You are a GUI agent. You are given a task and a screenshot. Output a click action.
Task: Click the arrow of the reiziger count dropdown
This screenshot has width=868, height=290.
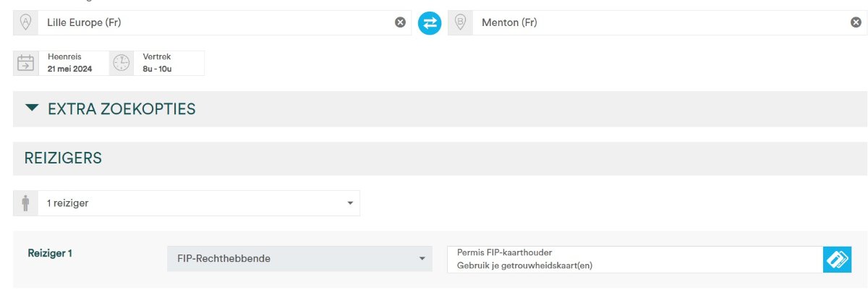click(x=350, y=203)
